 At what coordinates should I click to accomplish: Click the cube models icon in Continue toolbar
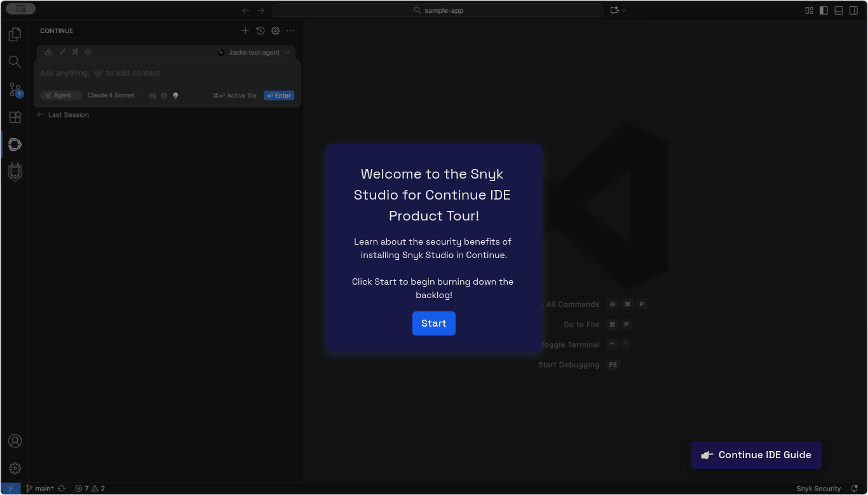[x=88, y=52]
